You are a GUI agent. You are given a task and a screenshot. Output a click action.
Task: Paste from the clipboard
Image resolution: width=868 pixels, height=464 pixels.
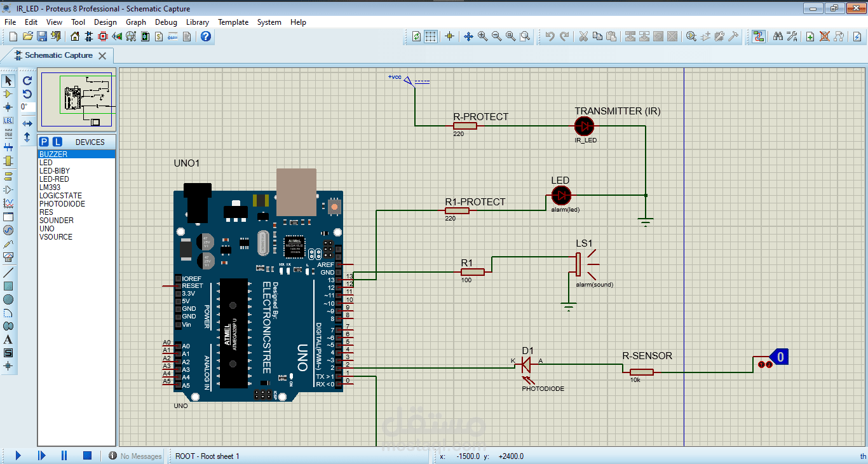click(611, 36)
